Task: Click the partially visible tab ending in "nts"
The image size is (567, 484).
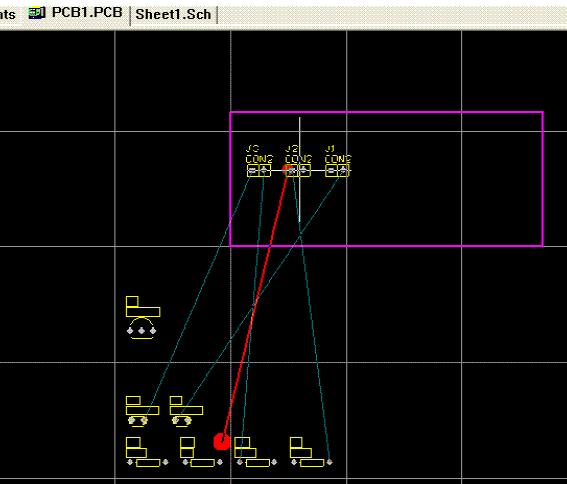Action: (7, 14)
